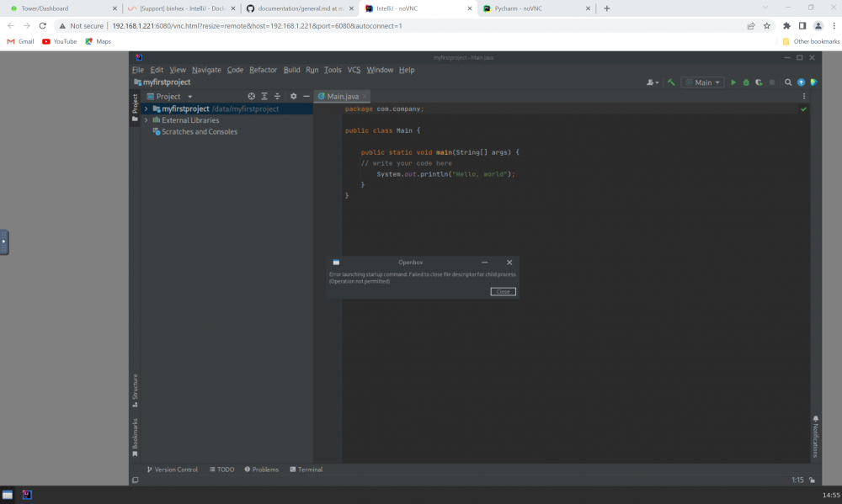The height and width of the screenshot is (504, 842).
Task: Click the read-only lock icon in status bar
Action: point(812,480)
